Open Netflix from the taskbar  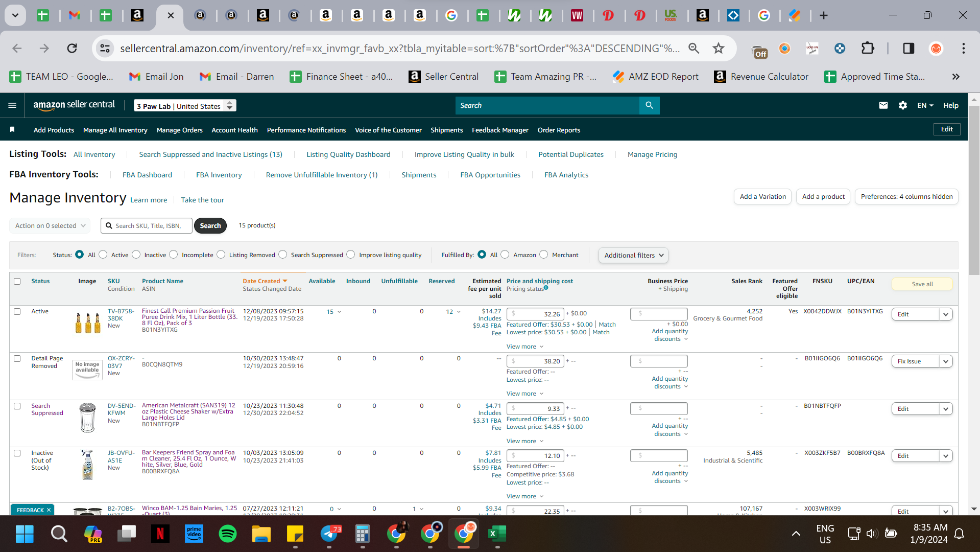[160, 534]
